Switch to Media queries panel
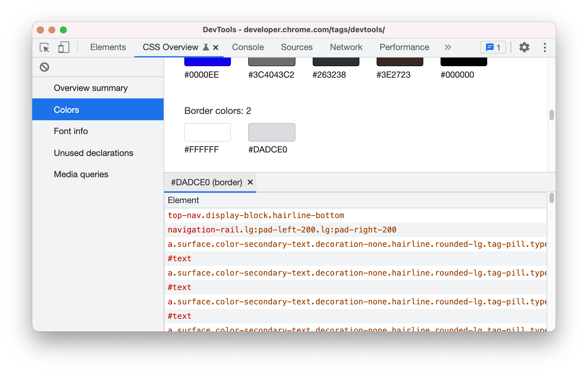588x374 pixels. (81, 173)
